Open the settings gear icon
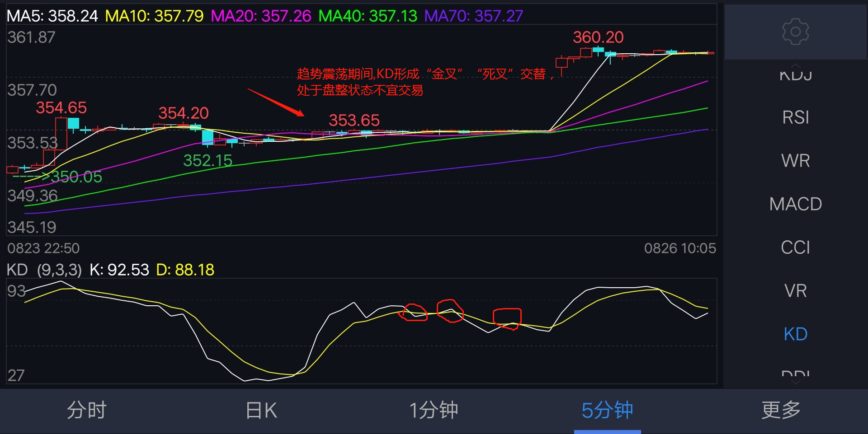Screen dimensions: 868x434 click(795, 32)
